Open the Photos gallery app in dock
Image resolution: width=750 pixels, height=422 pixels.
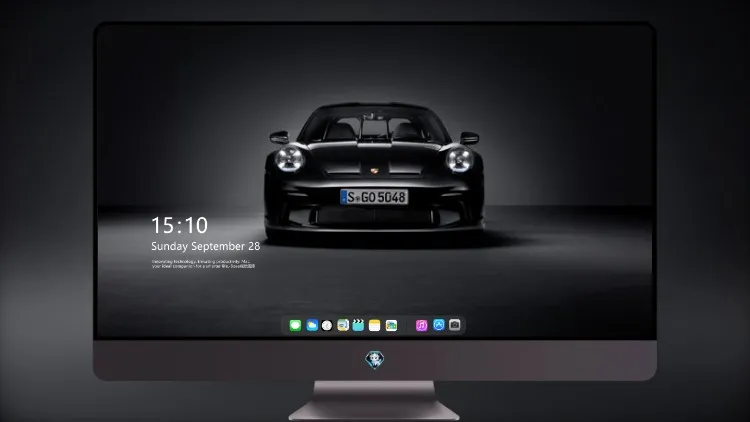[x=391, y=325]
